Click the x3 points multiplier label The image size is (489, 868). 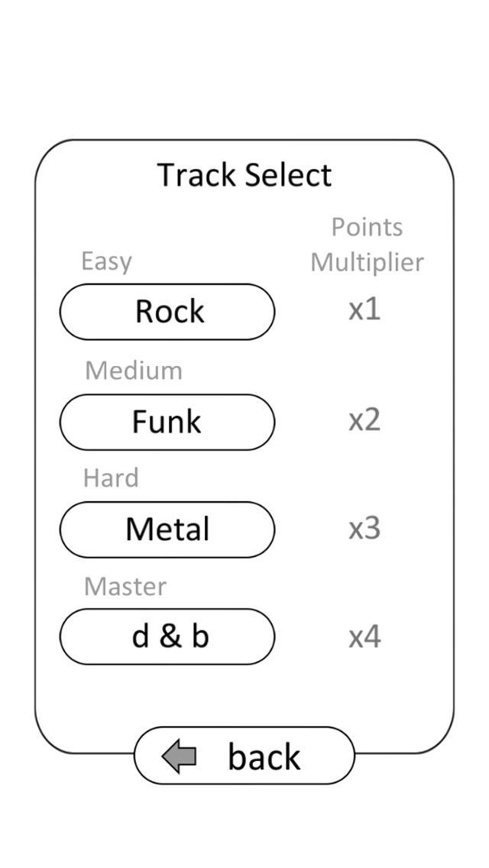(364, 528)
